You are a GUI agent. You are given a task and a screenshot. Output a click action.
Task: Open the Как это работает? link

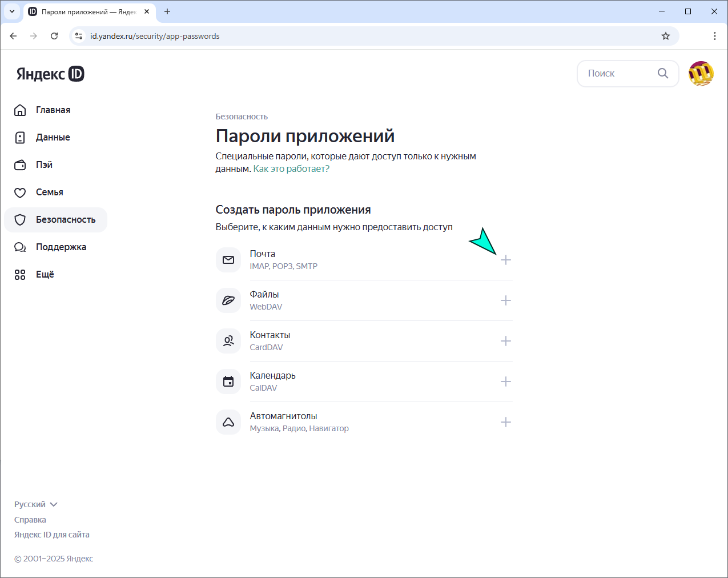pyautogui.click(x=292, y=168)
